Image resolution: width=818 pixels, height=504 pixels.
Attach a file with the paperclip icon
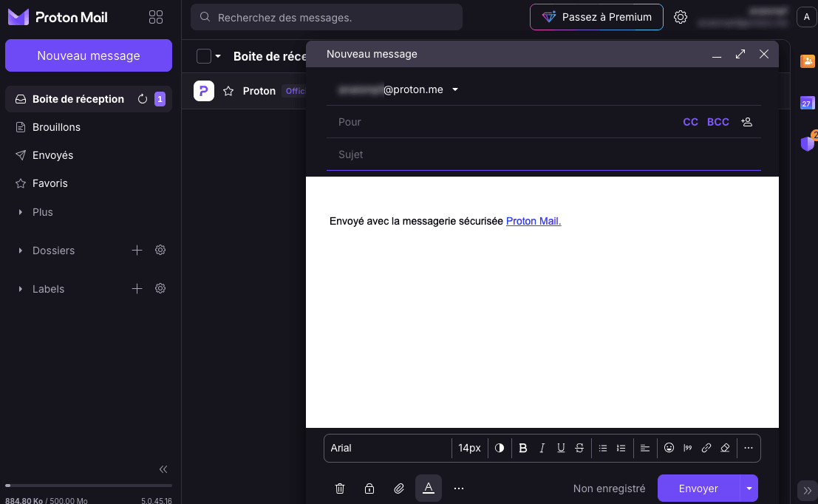pos(398,488)
